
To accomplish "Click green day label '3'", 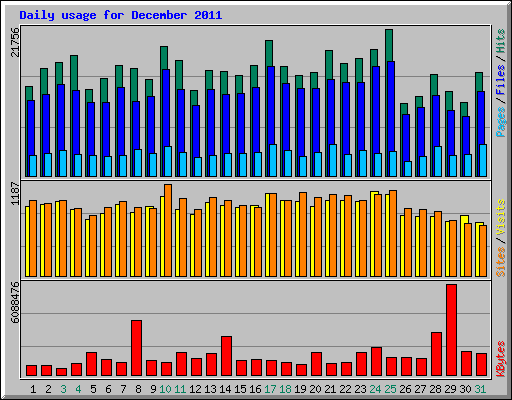I will tap(63, 389).
